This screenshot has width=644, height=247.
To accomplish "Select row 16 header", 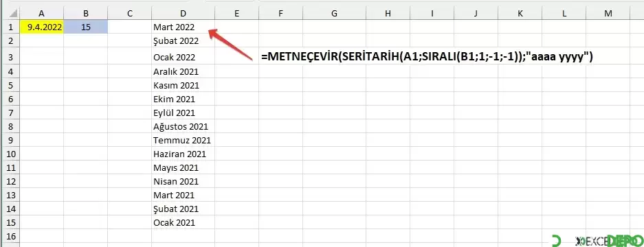I will coord(10,237).
